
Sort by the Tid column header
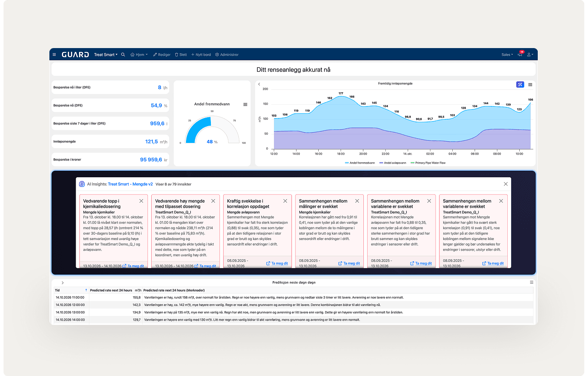[x=71, y=290]
